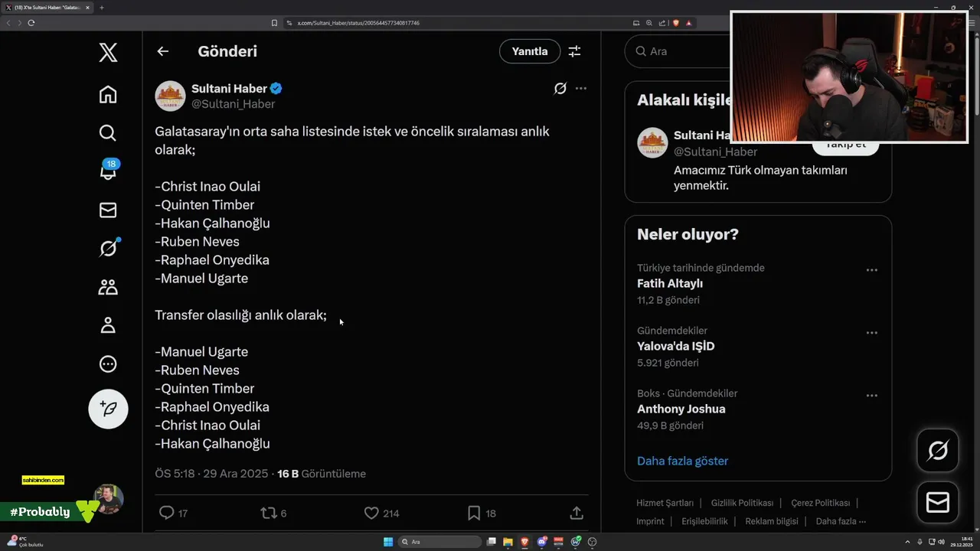Share the Sultani Haber post
Screen dimensions: 980x551
click(x=577, y=513)
